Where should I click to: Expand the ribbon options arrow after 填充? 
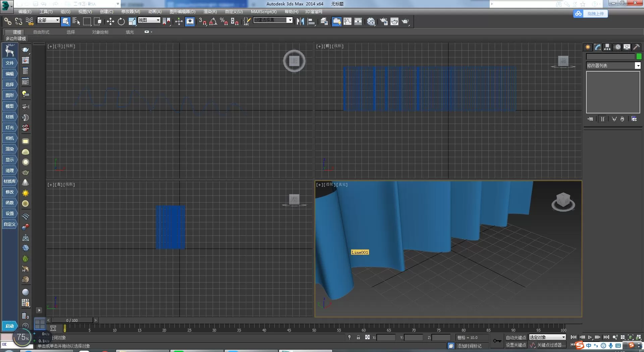click(152, 32)
